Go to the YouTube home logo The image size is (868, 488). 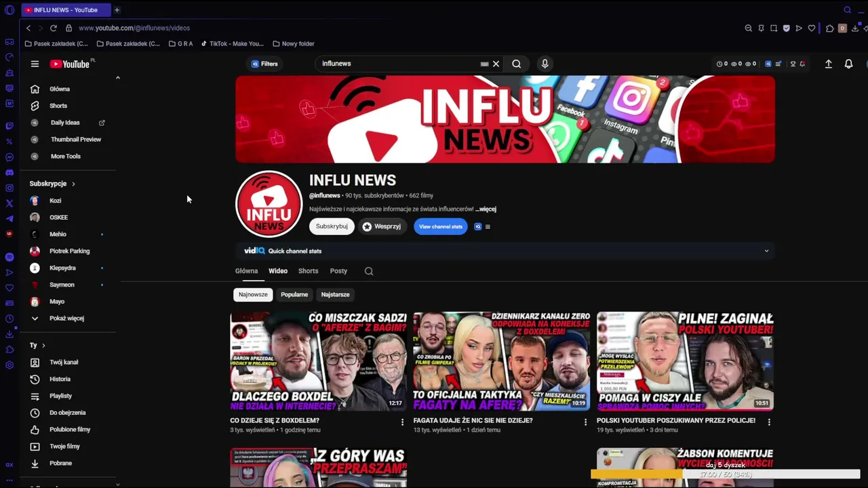(x=70, y=64)
